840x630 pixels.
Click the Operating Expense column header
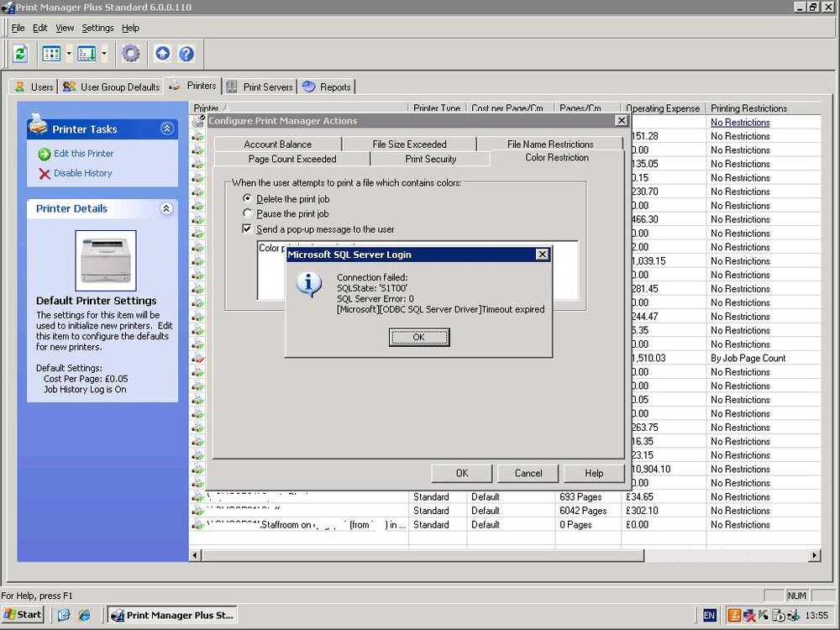point(663,108)
